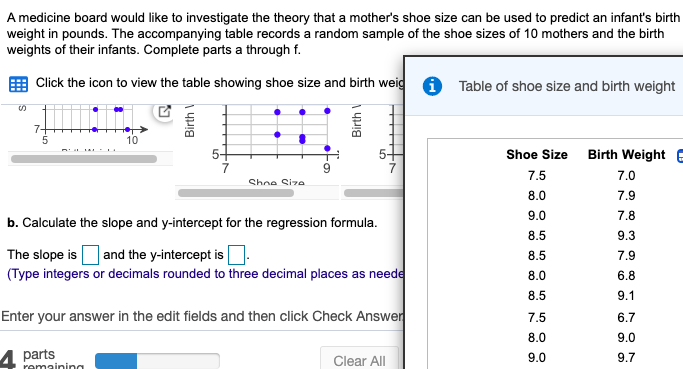The height and width of the screenshot is (369, 683).
Task: Click the popup title 'Table of shoe size and birth weight'
Action: pos(567,86)
